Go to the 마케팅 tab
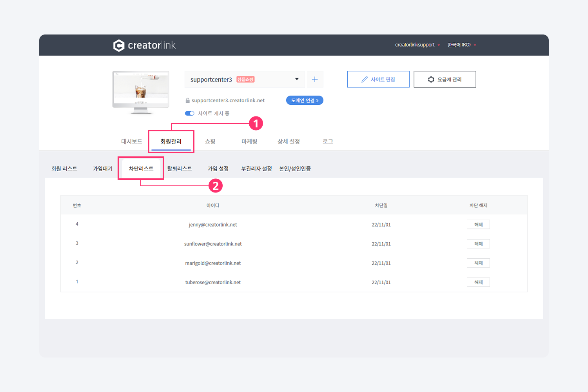Viewport: 588px width, 392px height. click(x=249, y=142)
